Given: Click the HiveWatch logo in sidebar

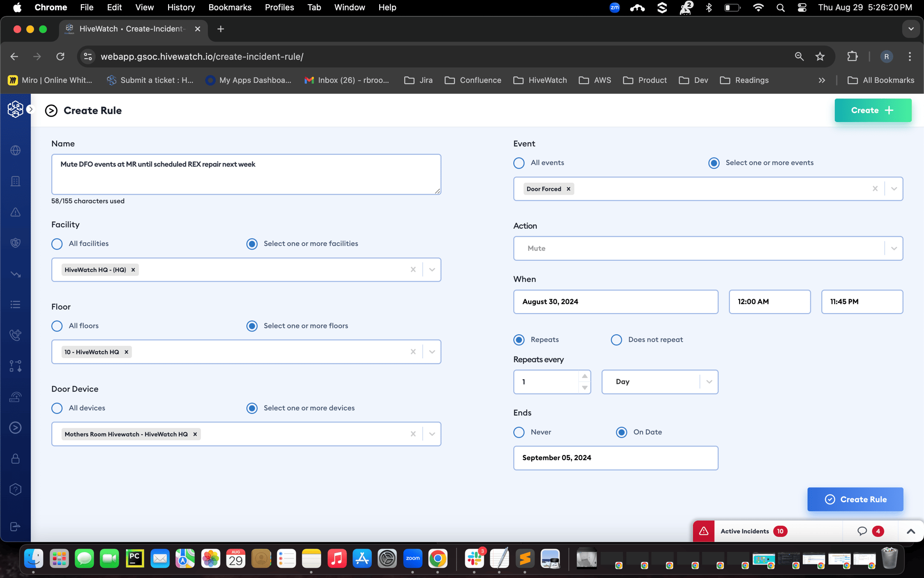Looking at the screenshot, I should click(15, 110).
